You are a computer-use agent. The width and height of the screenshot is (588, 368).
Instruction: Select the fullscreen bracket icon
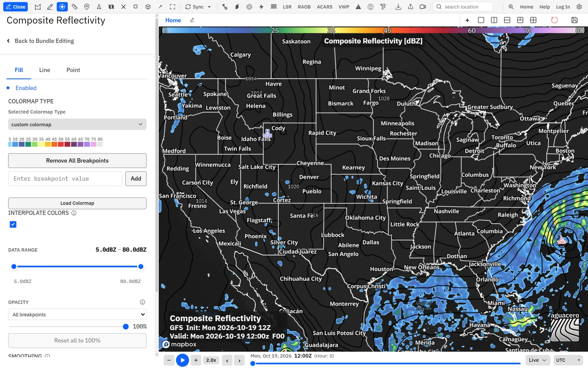pos(172,7)
